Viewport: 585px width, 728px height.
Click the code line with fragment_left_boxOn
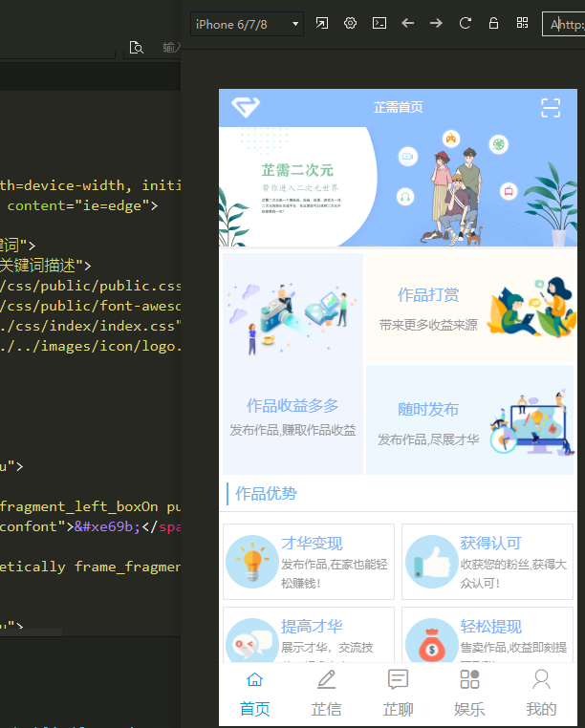[x=91, y=506]
